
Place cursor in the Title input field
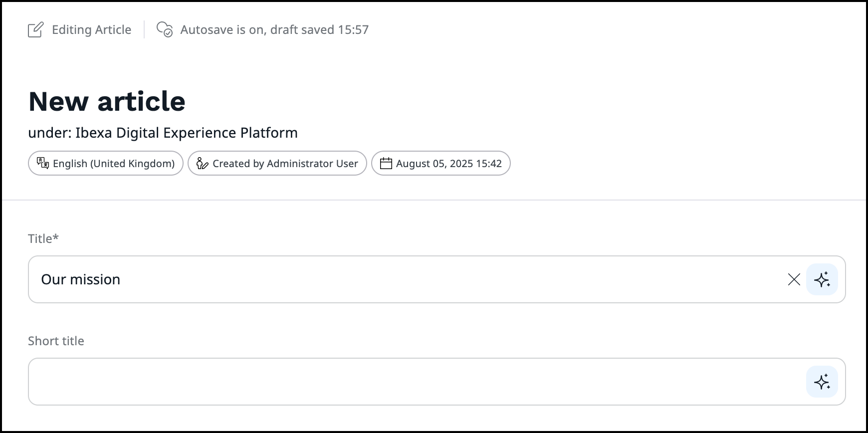399,279
